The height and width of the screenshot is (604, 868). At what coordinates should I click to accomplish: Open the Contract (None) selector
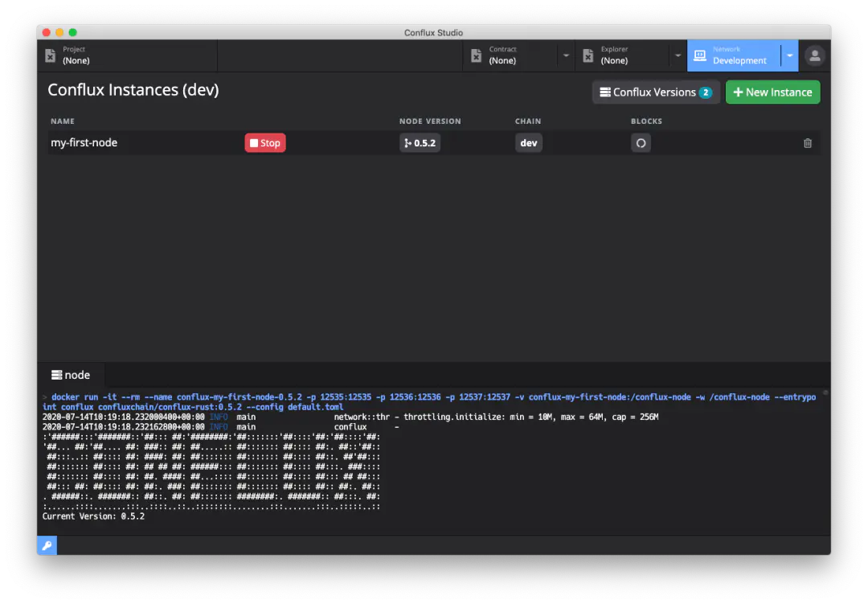[x=510, y=55]
